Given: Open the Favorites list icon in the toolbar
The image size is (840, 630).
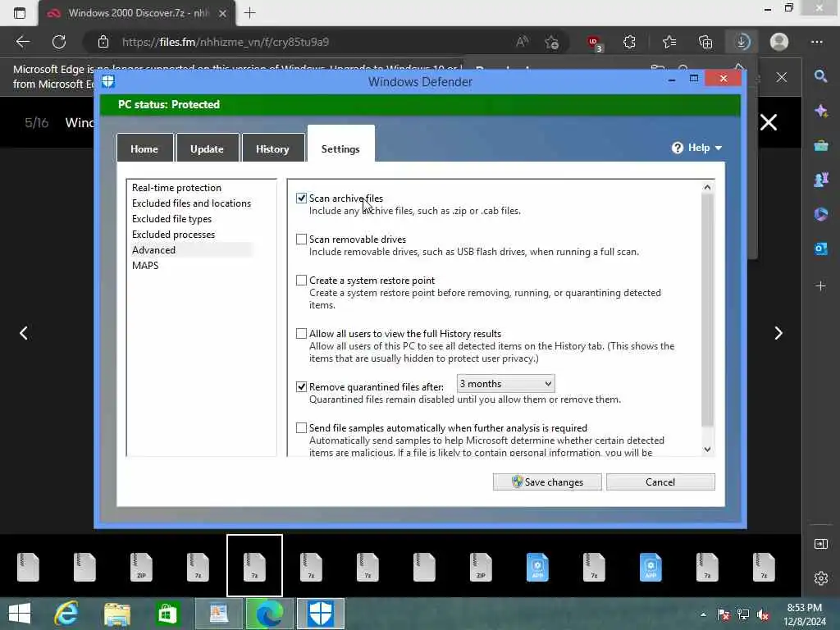Looking at the screenshot, I should (x=669, y=42).
